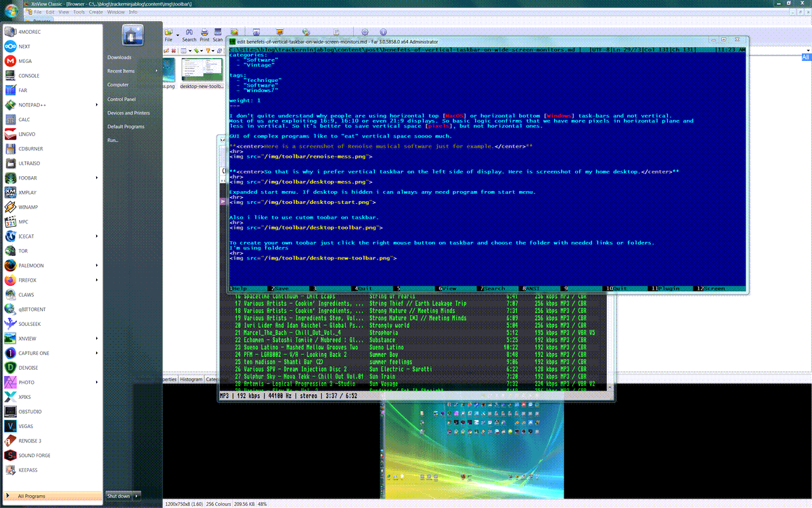Click the Search toolbar icon in XnView
Image resolution: width=812 pixels, height=508 pixels.
[x=189, y=35]
